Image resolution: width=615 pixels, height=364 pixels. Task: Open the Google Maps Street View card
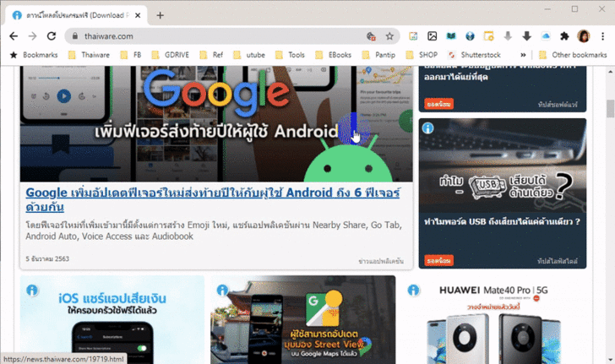pyautogui.click(x=302, y=320)
